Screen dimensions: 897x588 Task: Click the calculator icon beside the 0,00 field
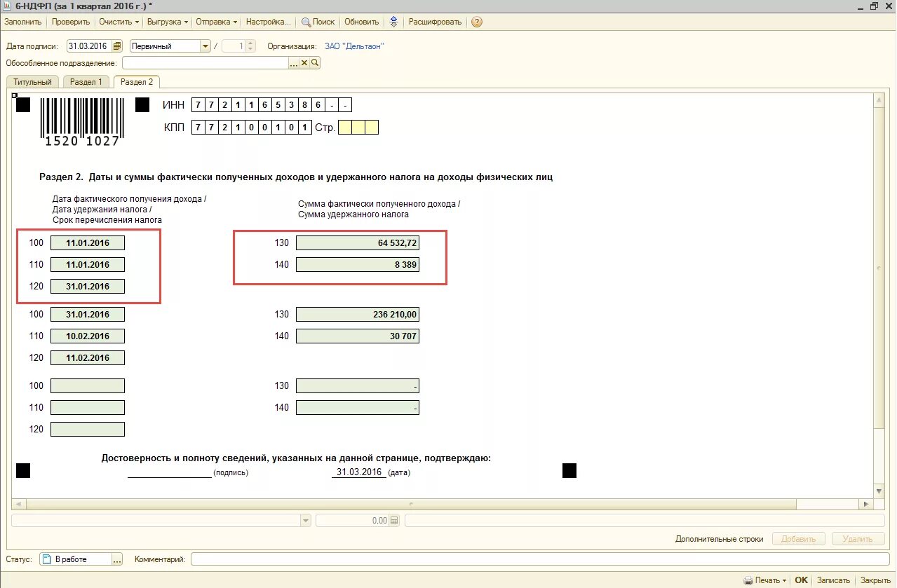tap(394, 521)
